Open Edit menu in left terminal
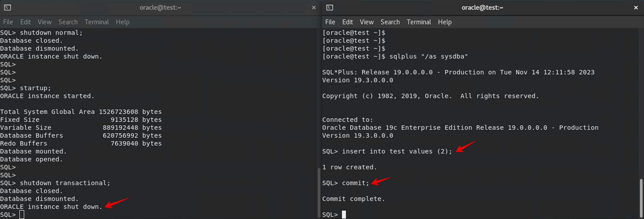The width and height of the screenshot is (644, 219). pos(25,22)
